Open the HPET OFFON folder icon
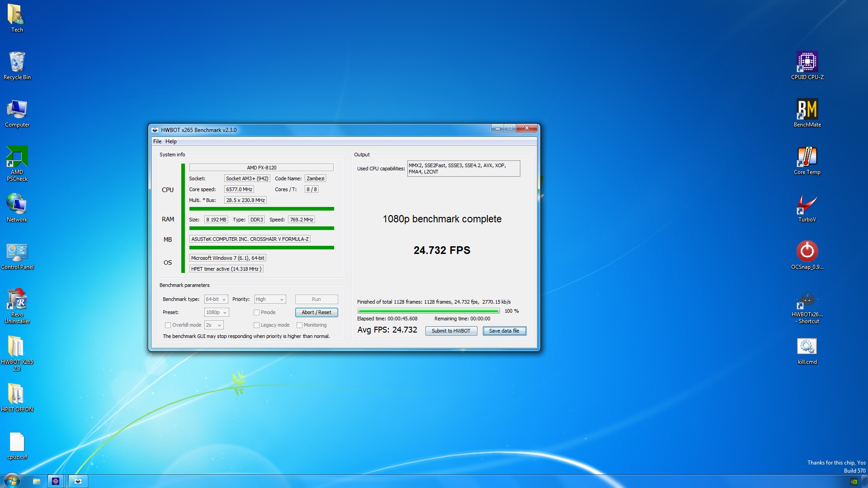 click(x=17, y=398)
